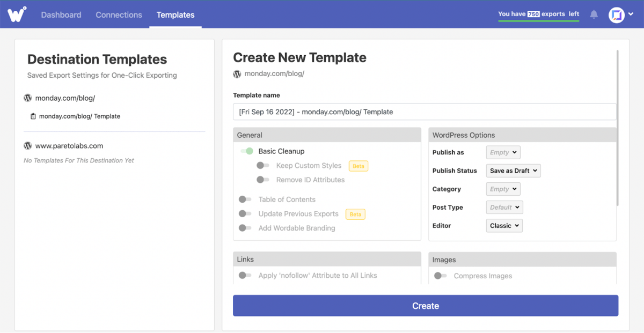This screenshot has height=333, width=644.
Task: Switch to the Dashboard tab
Action: pos(61,15)
